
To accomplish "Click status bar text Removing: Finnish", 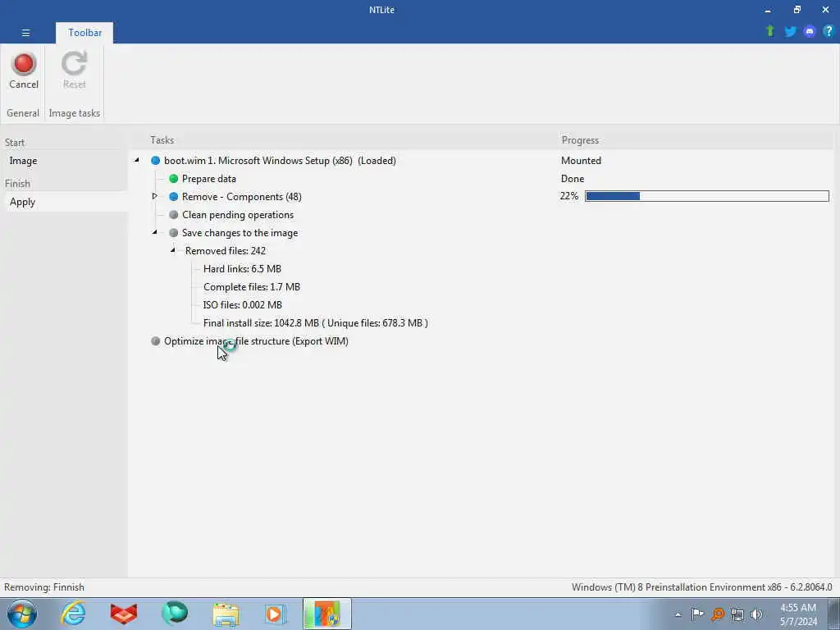I will tap(44, 587).
